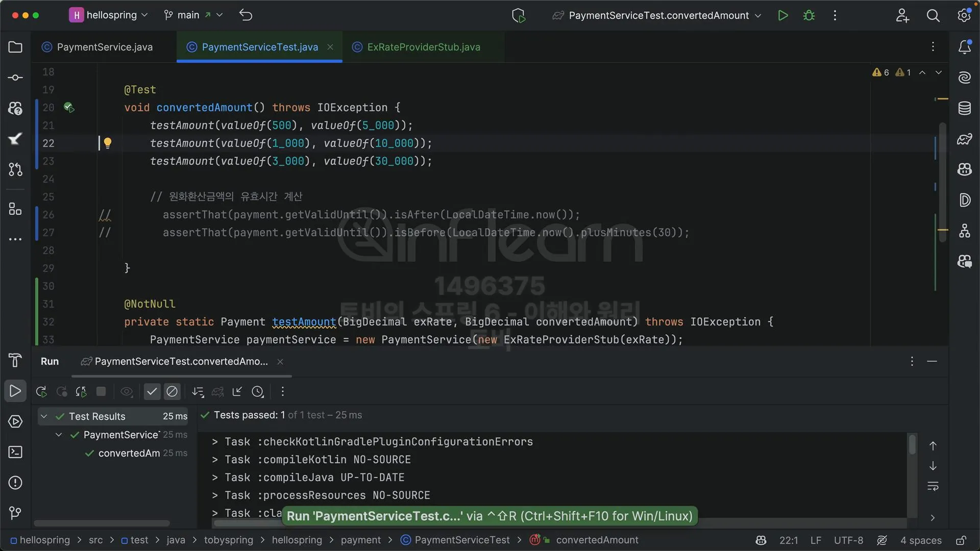Open the Database tool window
This screenshot has height=551, width=980.
pos(965,108)
